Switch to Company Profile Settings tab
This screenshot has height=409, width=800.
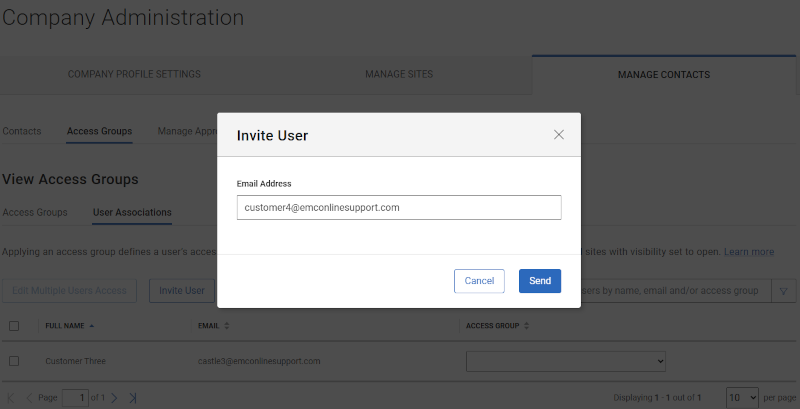tap(134, 74)
